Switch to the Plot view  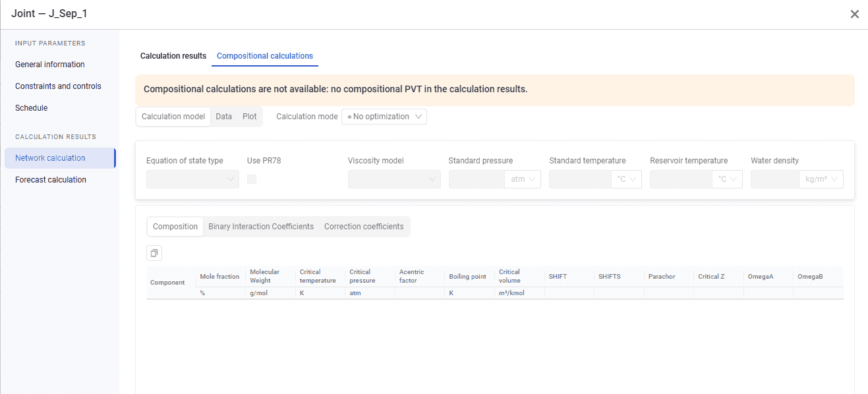pyautogui.click(x=250, y=117)
